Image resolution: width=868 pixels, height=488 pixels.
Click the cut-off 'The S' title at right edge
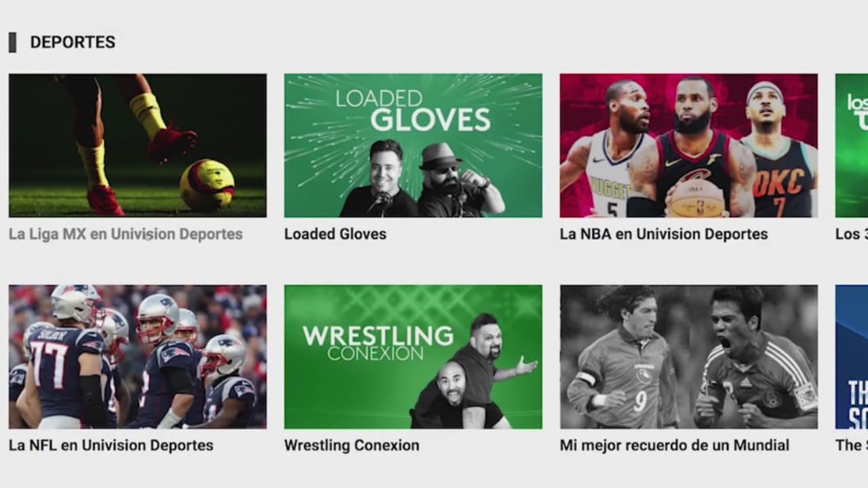[x=852, y=445]
